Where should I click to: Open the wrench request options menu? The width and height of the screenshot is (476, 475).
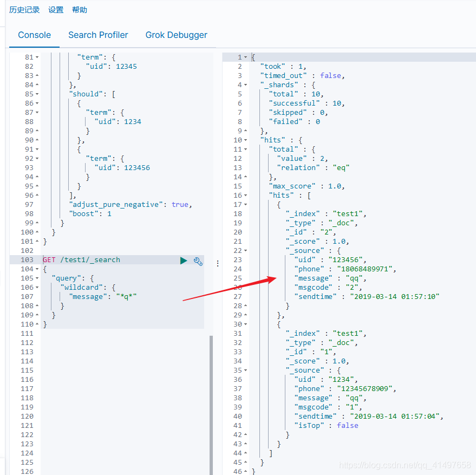(x=198, y=261)
